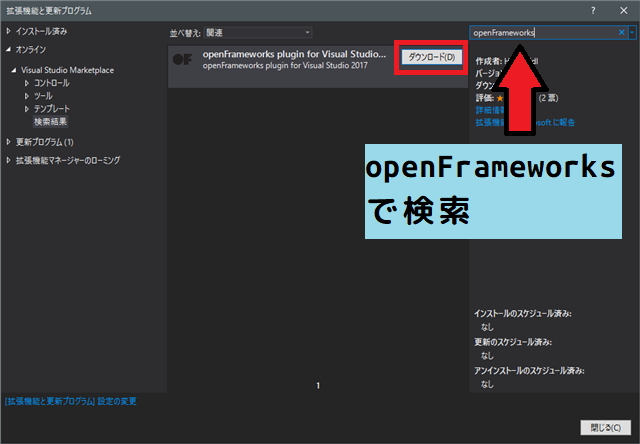Click the ダウンロード(D) button
This screenshot has height=444, width=640.
[x=432, y=57]
